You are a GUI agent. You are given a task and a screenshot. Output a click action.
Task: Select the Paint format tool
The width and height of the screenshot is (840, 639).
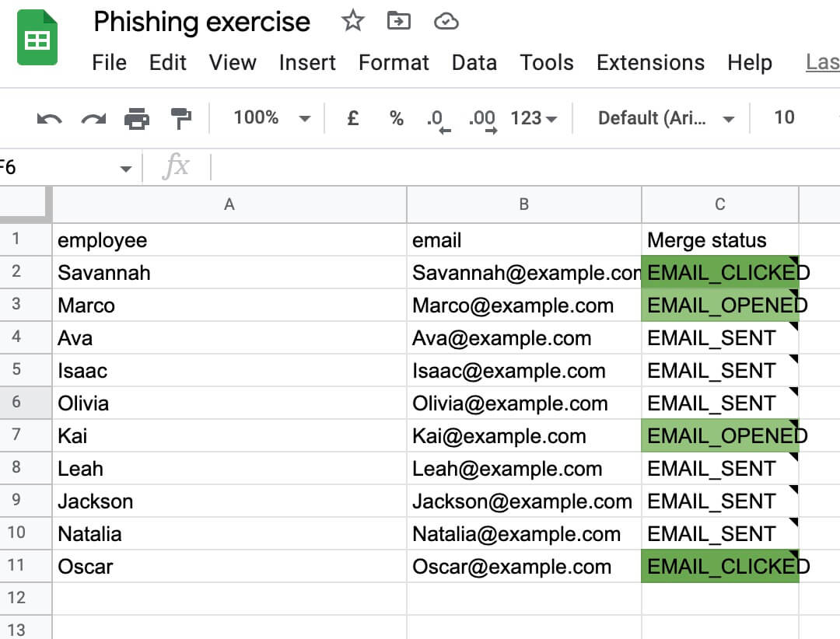coord(180,118)
